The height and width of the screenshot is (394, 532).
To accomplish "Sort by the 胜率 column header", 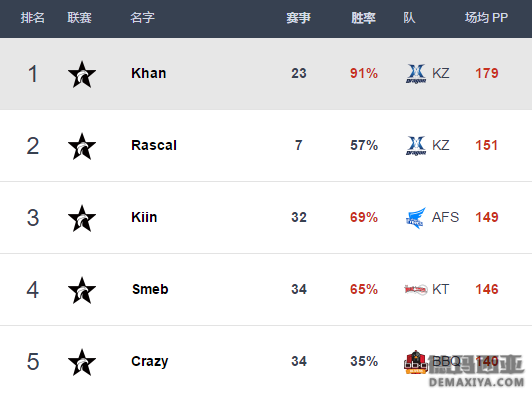I will pyautogui.click(x=363, y=18).
